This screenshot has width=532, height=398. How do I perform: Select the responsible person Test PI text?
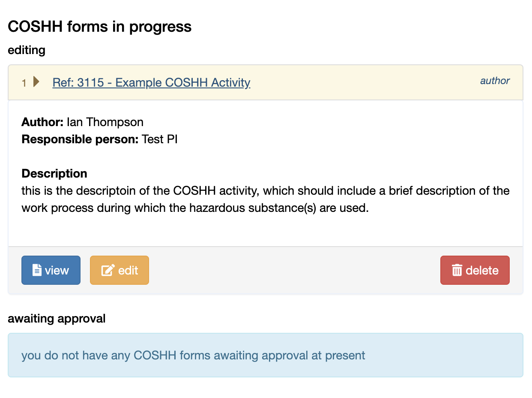coord(159,139)
